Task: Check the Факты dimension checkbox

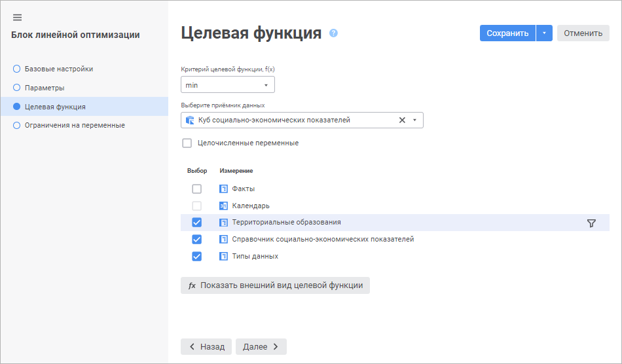Action: click(196, 189)
